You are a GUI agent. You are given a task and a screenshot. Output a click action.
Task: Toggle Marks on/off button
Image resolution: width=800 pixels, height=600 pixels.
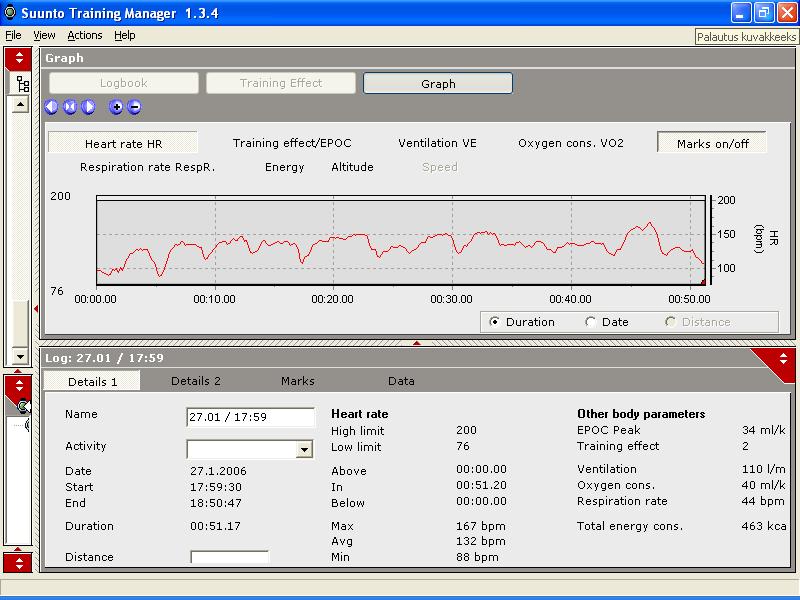tap(712, 143)
